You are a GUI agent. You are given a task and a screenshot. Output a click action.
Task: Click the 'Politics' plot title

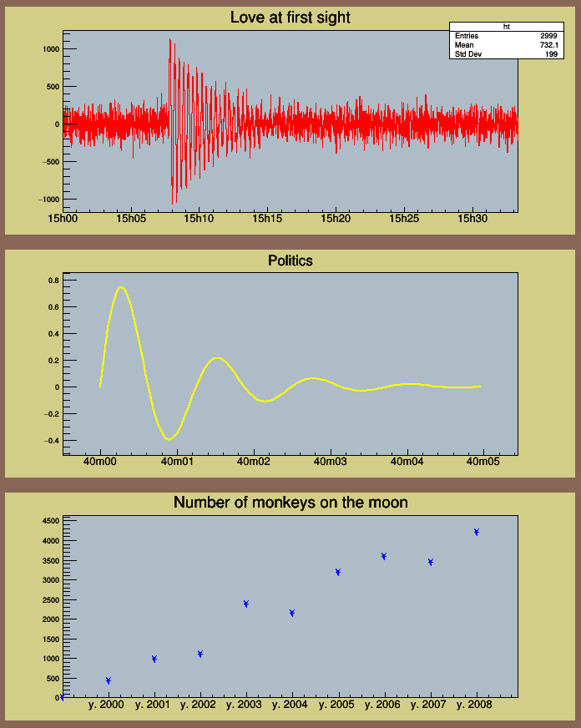[x=290, y=260]
